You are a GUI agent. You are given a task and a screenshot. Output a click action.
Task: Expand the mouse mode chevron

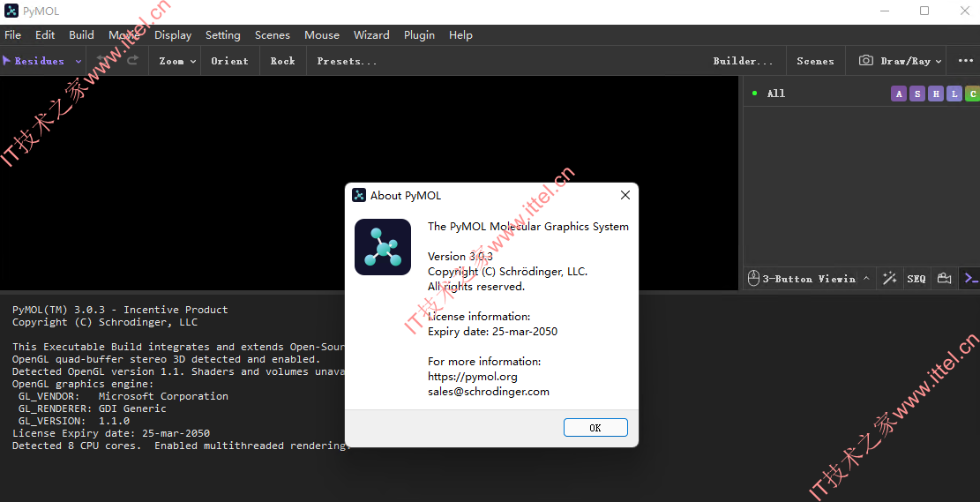[x=866, y=278]
